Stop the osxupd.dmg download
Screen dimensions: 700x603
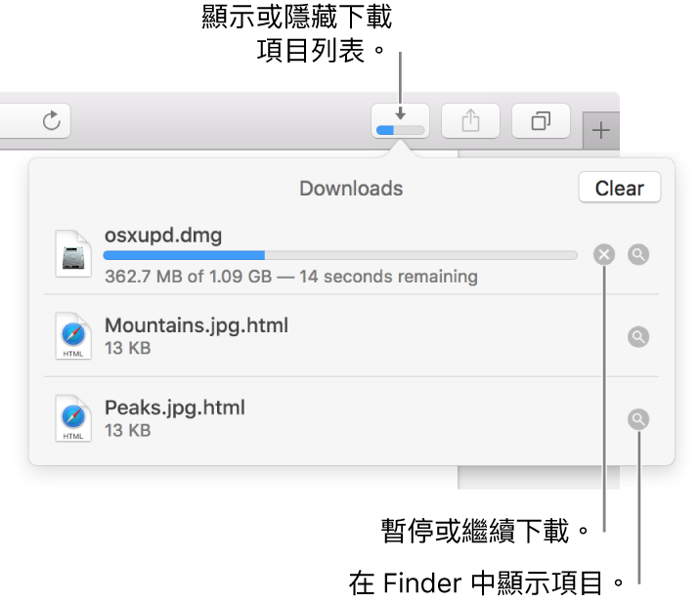[604, 254]
